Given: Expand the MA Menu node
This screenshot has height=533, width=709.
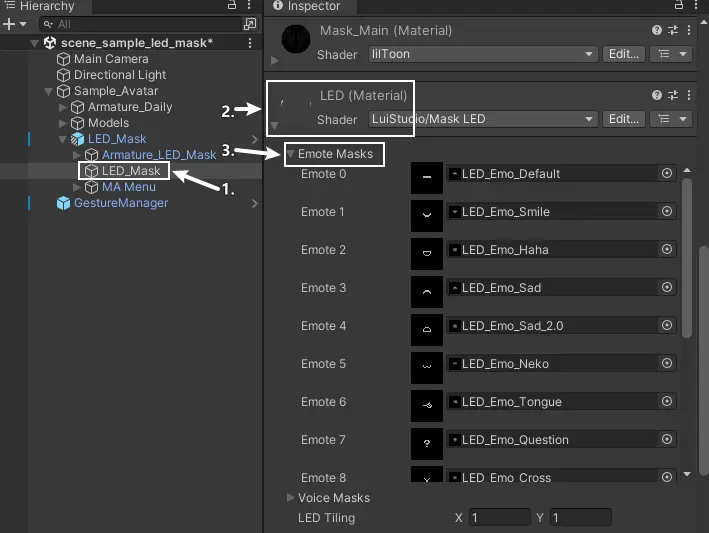Looking at the screenshot, I should (76, 187).
